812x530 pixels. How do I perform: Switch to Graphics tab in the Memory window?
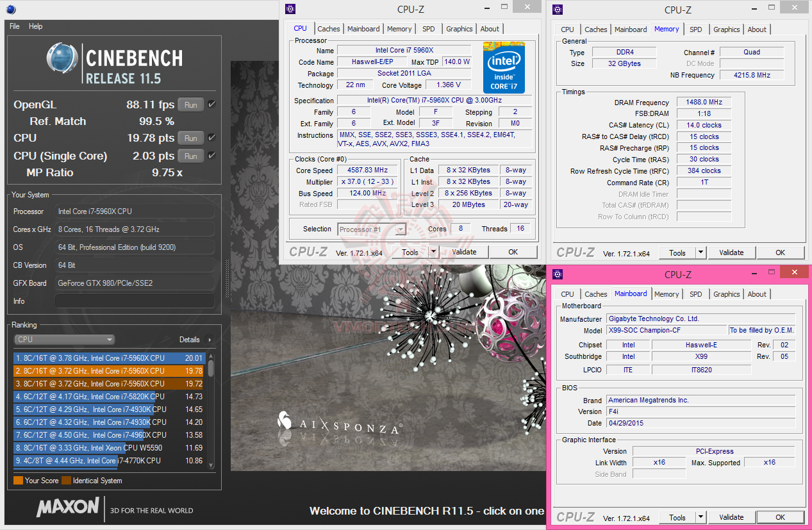726,29
